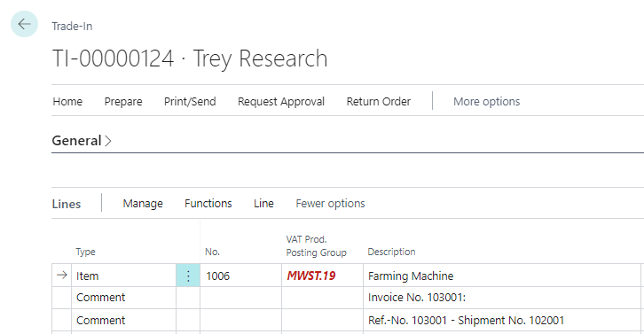Open the Home menu
The width and height of the screenshot is (644, 334).
(67, 101)
